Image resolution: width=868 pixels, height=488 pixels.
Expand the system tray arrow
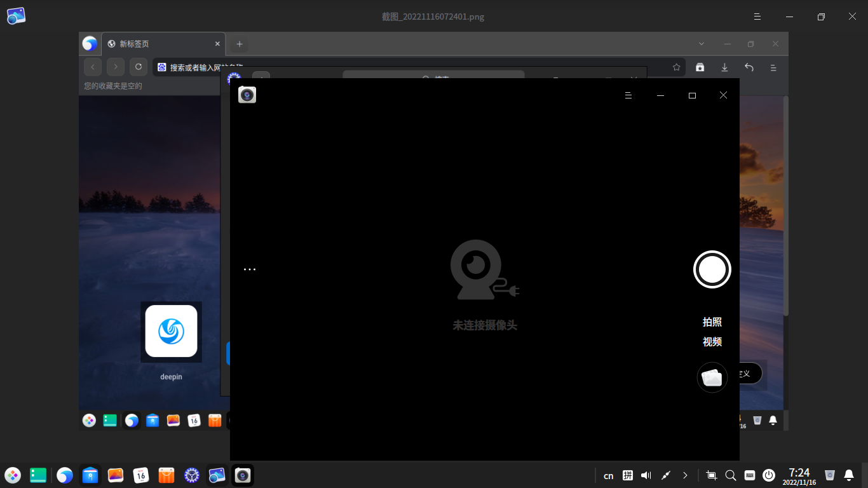[x=685, y=475]
